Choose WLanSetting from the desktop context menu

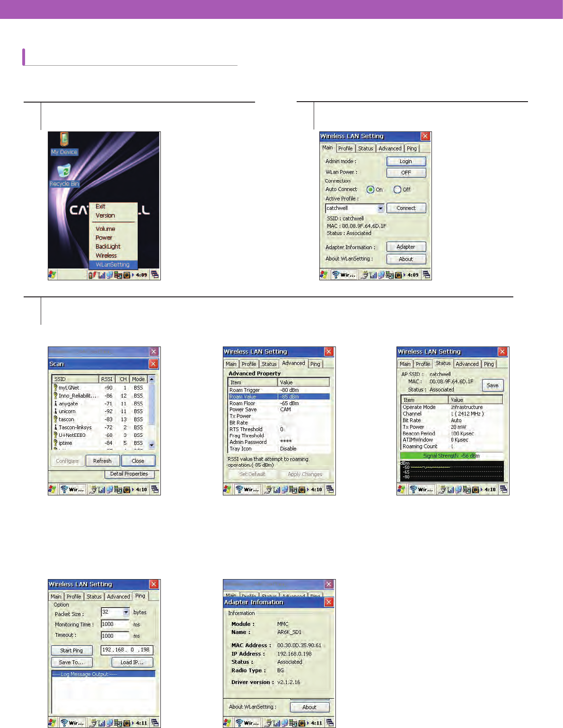coord(113,265)
